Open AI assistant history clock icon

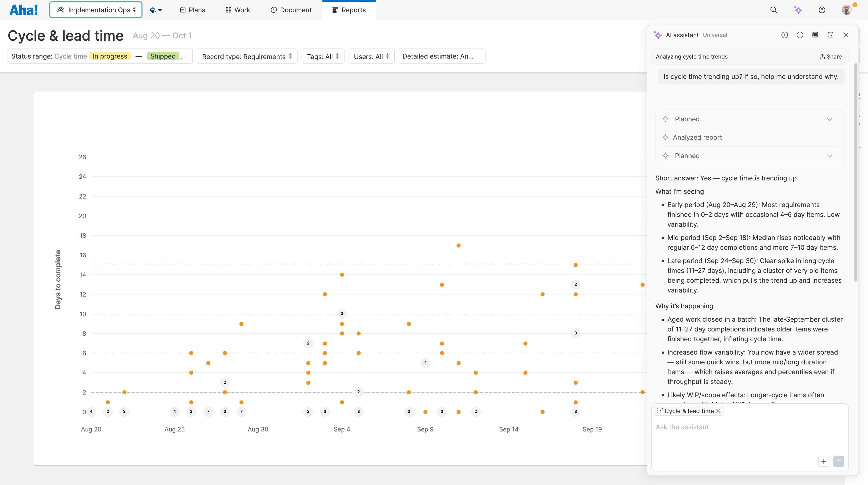pyautogui.click(x=800, y=35)
